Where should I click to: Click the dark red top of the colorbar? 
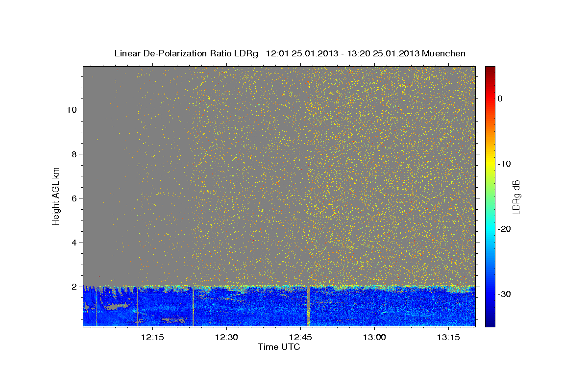tap(490, 70)
